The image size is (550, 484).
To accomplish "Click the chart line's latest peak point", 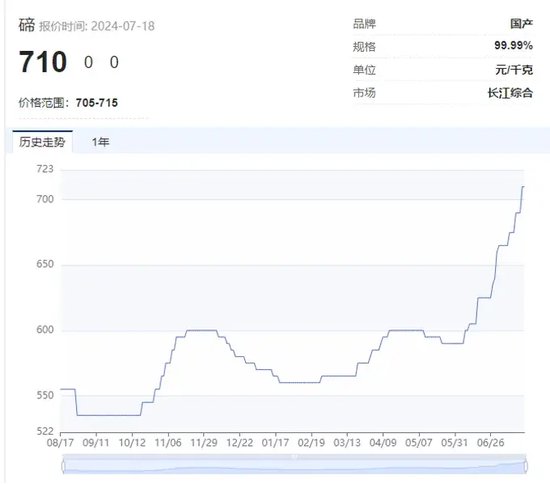I will (523, 187).
